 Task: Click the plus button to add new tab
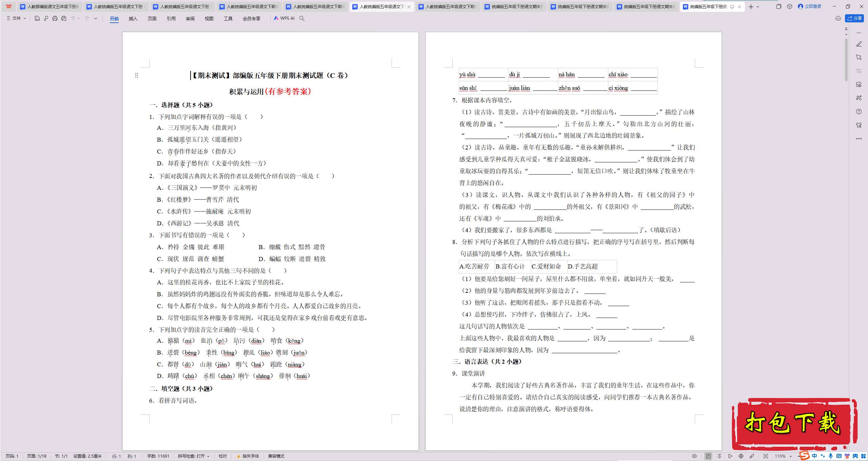[751, 6]
